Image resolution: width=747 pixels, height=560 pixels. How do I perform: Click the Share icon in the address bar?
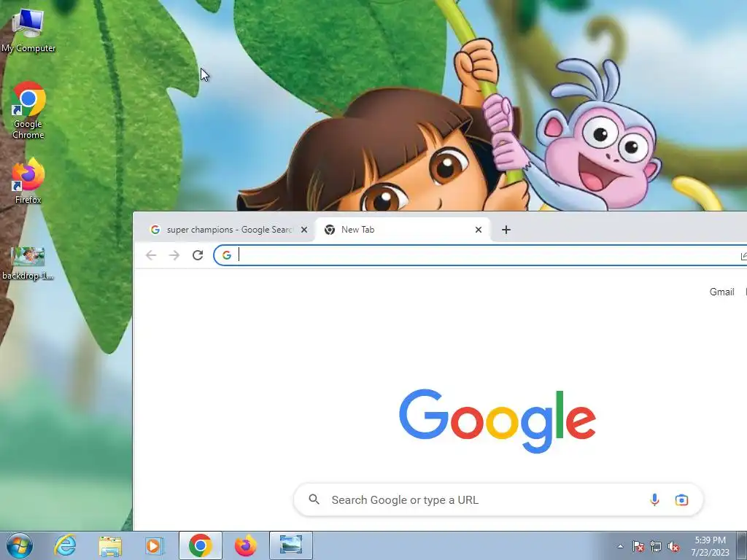coord(743,256)
